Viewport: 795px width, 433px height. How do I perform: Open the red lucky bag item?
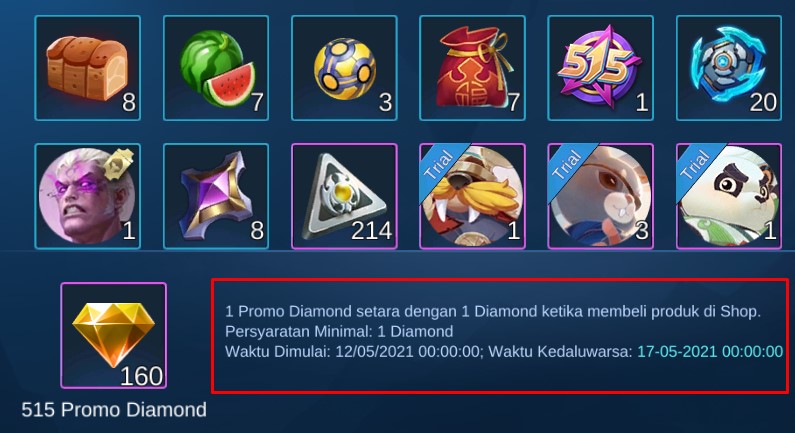[x=473, y=68]
